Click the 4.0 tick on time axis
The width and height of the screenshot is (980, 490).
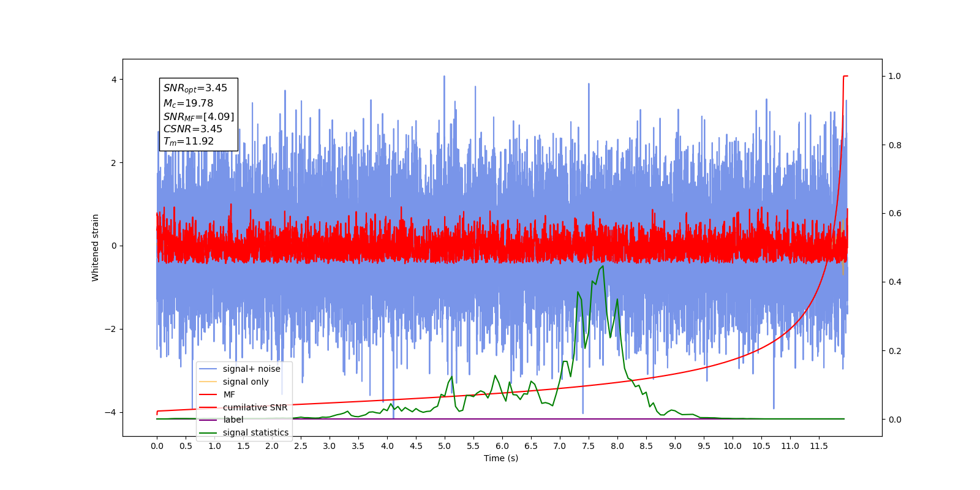pyautogui.click(x=387, y=446)
